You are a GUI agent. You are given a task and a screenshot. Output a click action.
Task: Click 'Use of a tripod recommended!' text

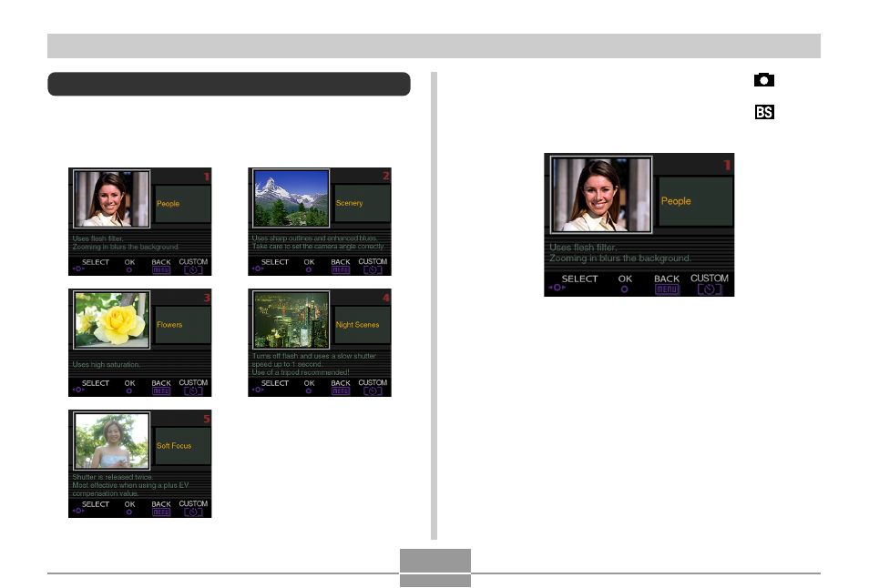click(x=301, y=372)
